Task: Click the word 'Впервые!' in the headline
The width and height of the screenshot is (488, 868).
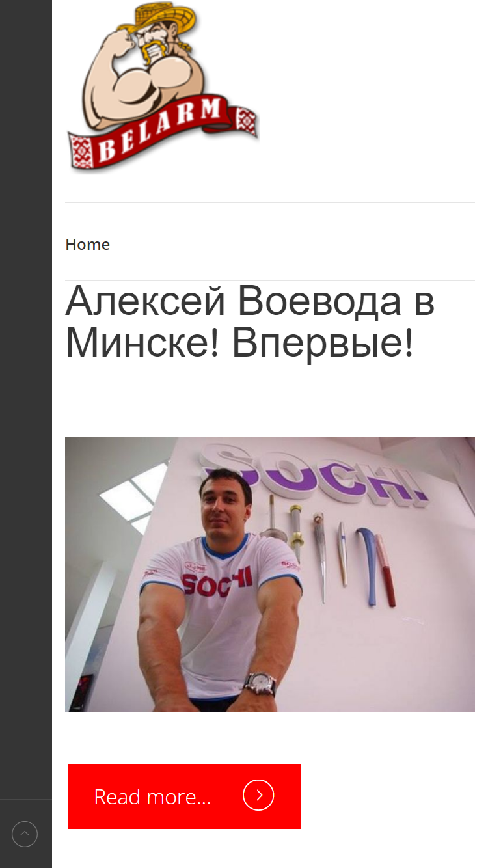Action: click(323, 343)
